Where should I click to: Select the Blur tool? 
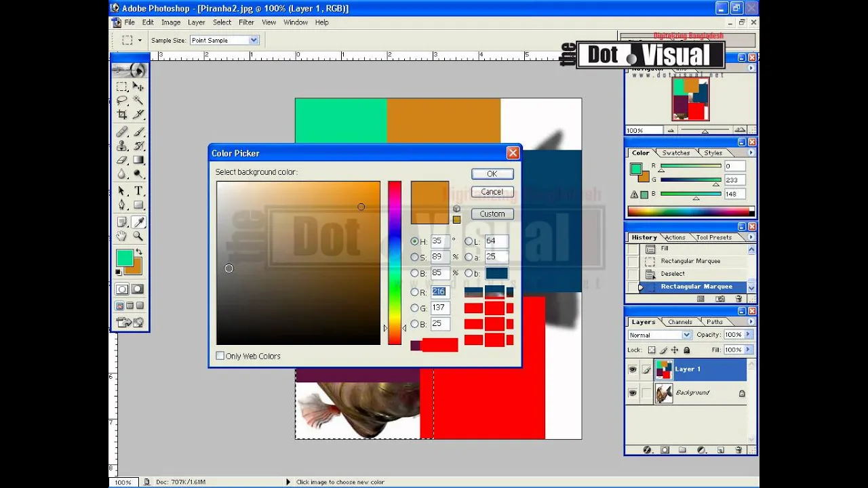coord(122,174)
